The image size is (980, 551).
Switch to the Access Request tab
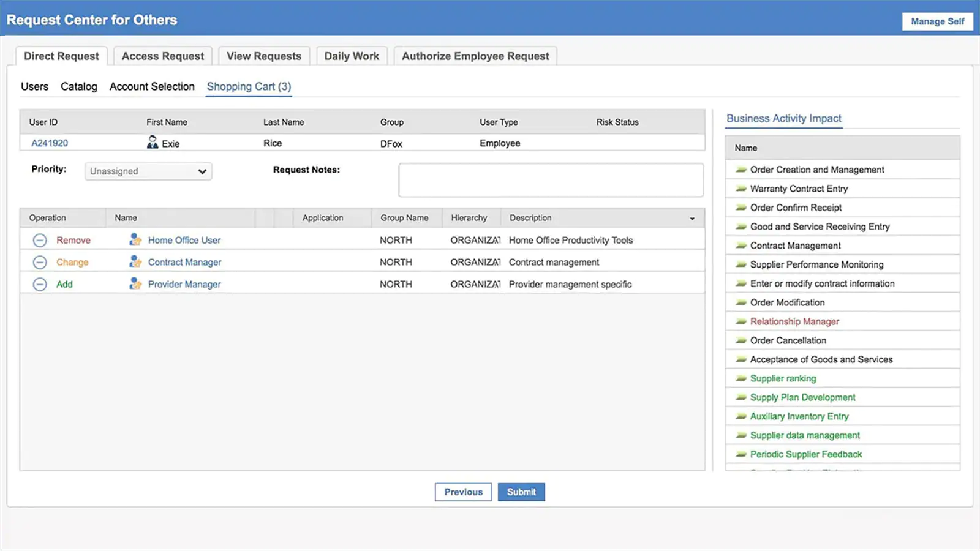[x=163, y=56]
